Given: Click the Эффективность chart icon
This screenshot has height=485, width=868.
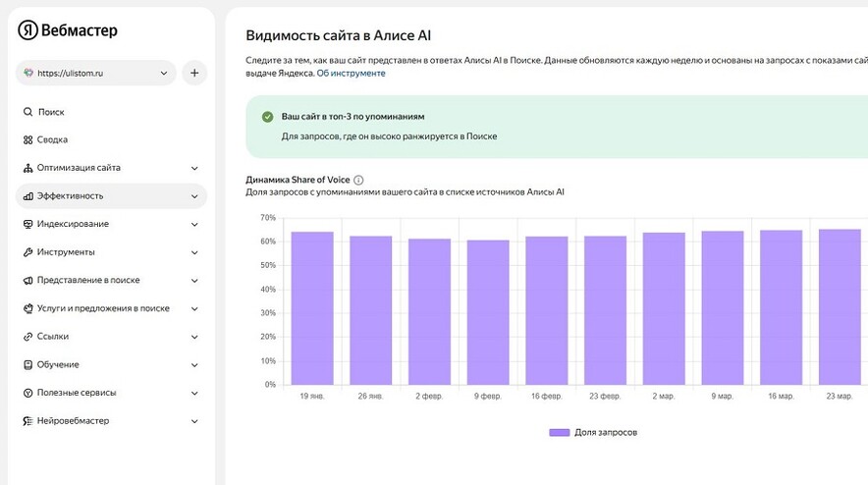Looking at the screenshot, I should (x=27, y=196).
